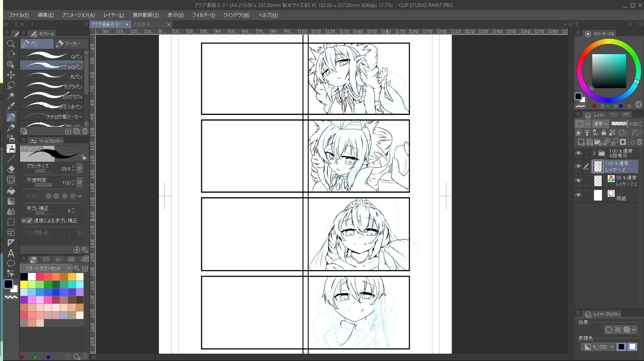The height and width of the screenshot is (361, 644).
Task: Click the ブラシサイズ value field
Action: (66, 169)
